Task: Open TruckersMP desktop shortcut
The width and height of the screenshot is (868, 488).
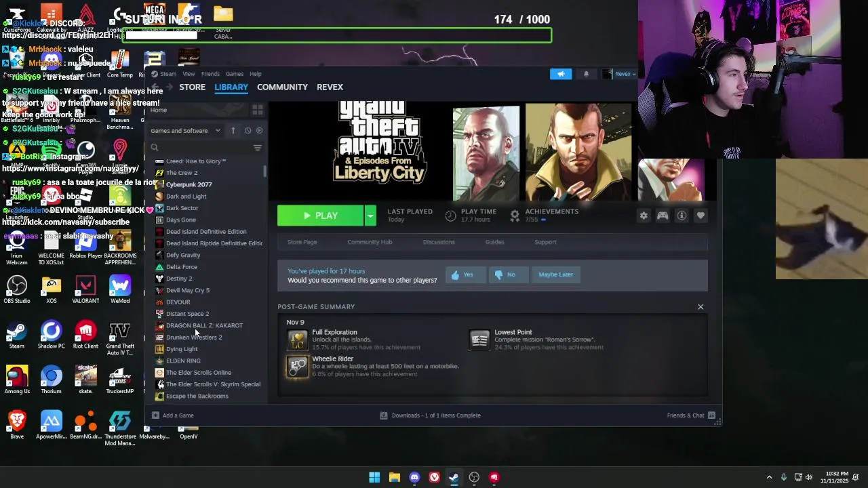Action: pos(120,380)
